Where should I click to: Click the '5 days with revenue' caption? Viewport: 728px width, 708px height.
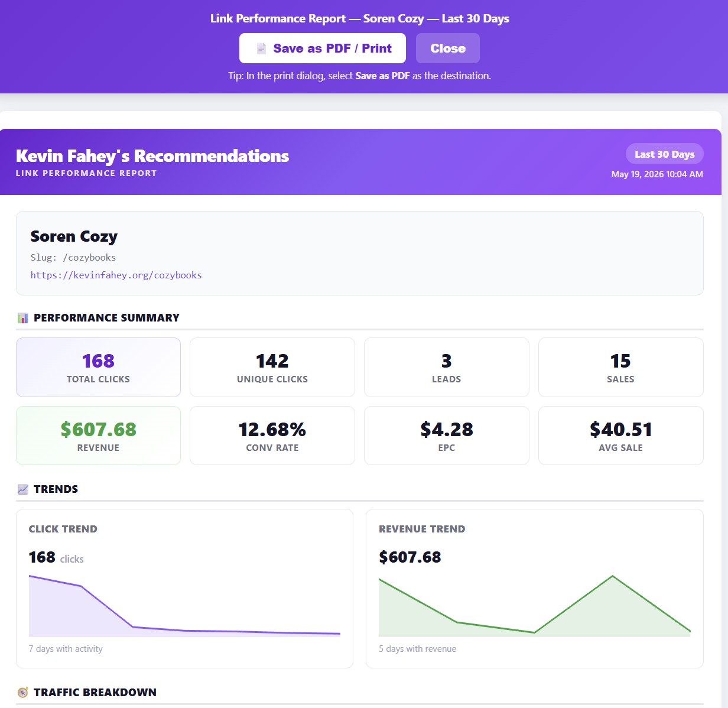point(418,649)
